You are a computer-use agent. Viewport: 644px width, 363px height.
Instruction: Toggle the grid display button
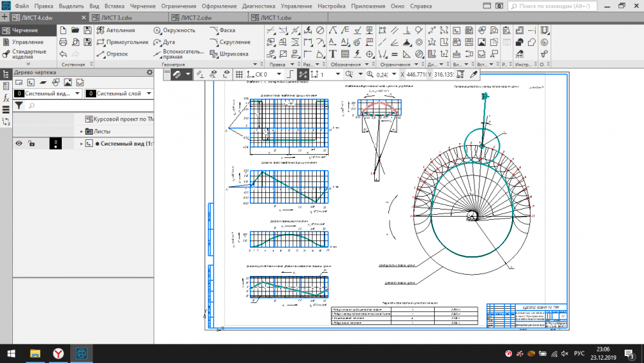(239, 75)
